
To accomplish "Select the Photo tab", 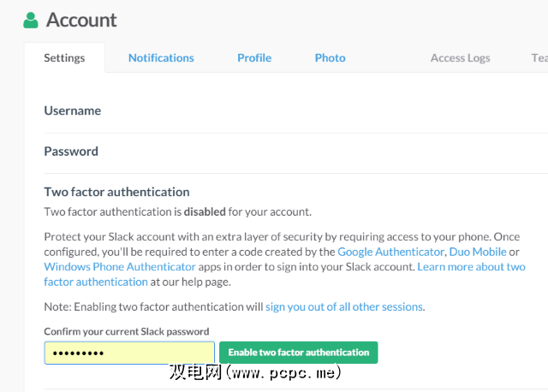I will tap(330, 58).
